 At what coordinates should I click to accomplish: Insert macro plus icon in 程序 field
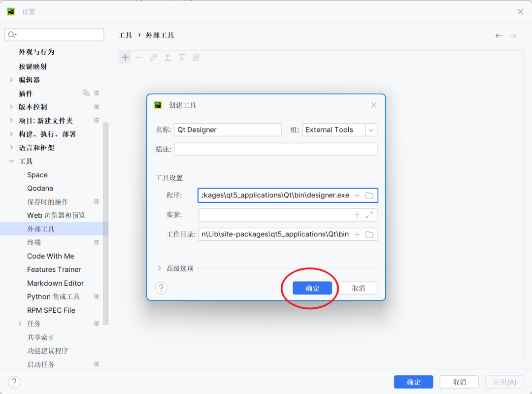click(357, 196)
